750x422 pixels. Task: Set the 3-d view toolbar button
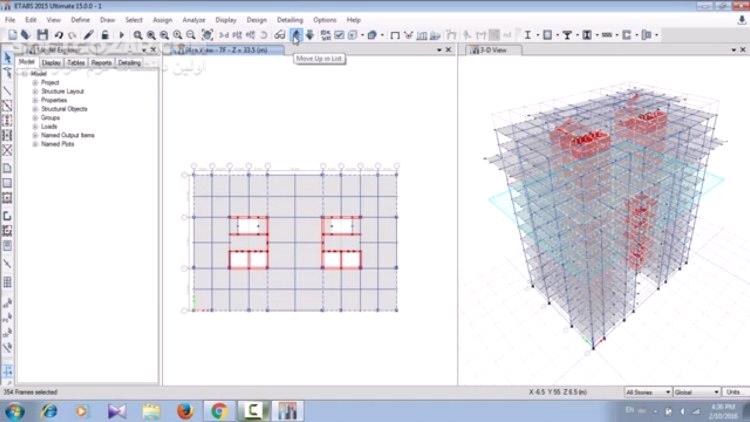[x=224, y=35]
